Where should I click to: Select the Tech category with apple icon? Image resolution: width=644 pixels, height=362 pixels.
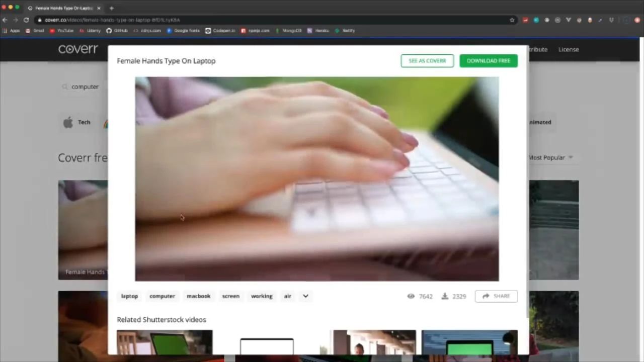[x=77, y=122]
